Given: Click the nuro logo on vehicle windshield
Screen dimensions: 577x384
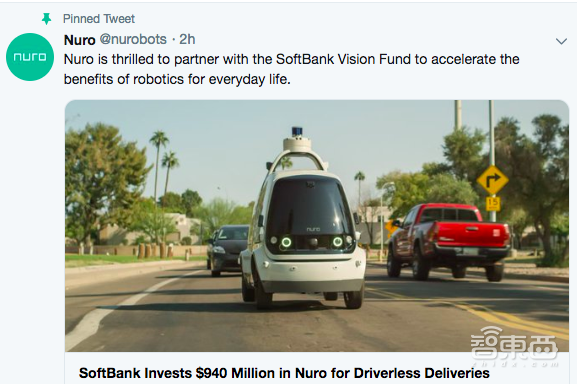Looking at the screenshot, I should tap(314, 229).
